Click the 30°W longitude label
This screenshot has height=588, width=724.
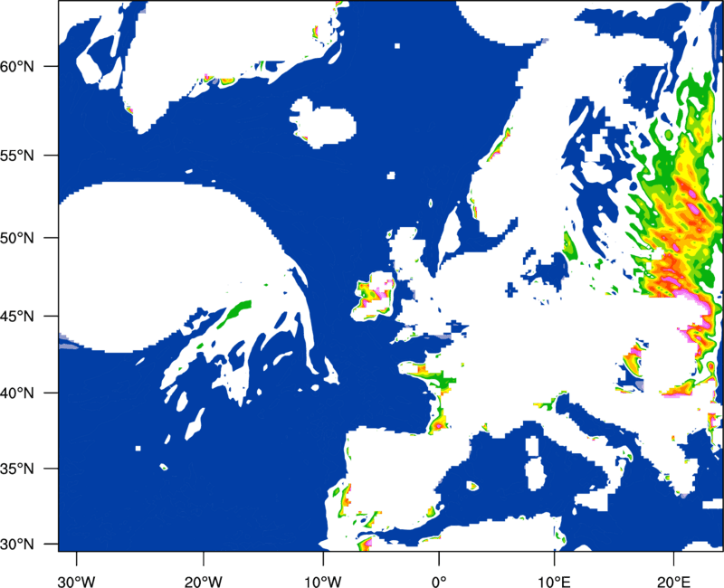point(76,582)
